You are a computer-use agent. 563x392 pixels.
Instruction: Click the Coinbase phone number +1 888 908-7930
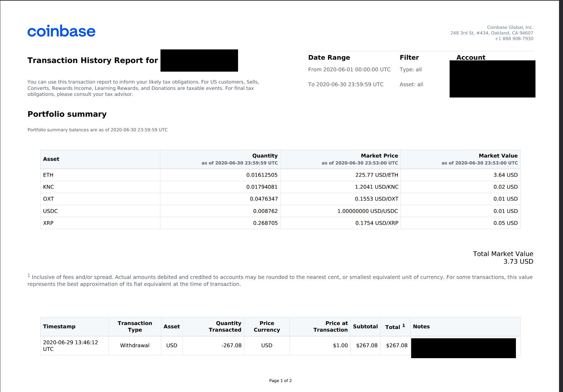pyautogui.click(x=514, y=39)
